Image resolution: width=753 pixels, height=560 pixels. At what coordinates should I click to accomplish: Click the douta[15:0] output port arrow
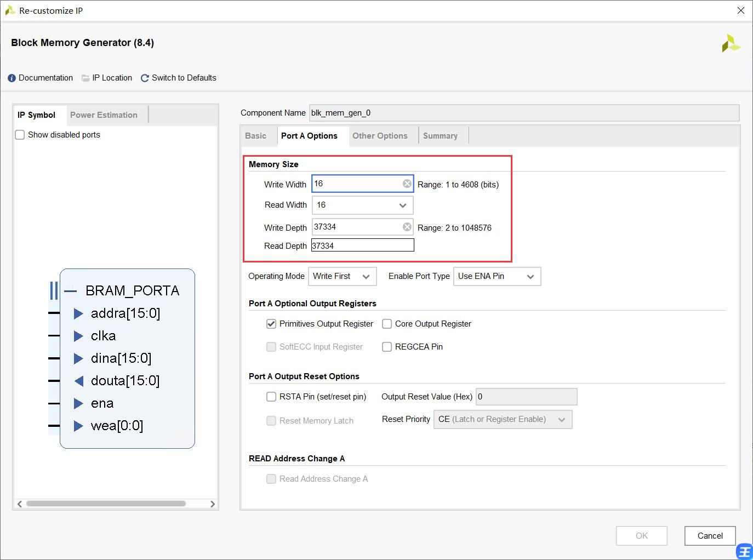(x=78, y=381)
